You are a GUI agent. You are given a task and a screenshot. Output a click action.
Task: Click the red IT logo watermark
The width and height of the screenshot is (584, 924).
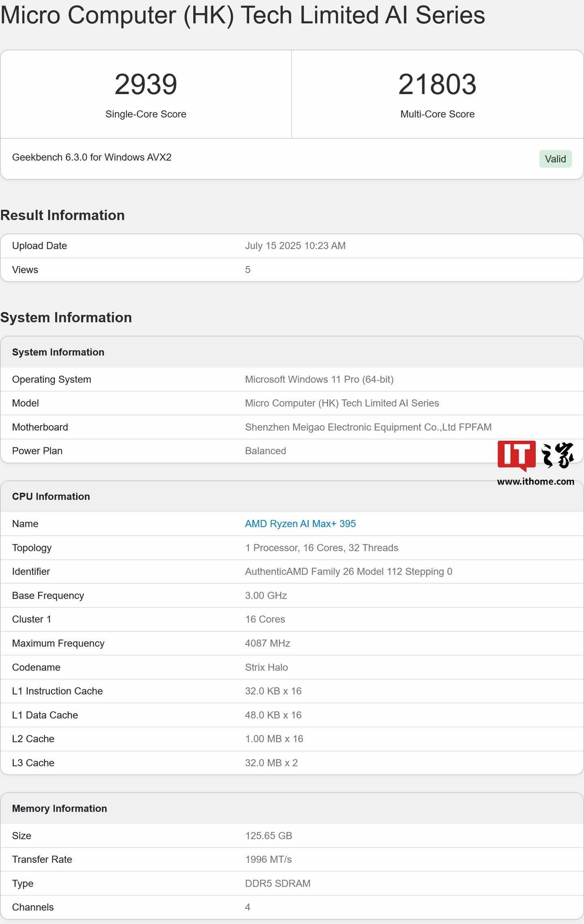coord(516,455)
